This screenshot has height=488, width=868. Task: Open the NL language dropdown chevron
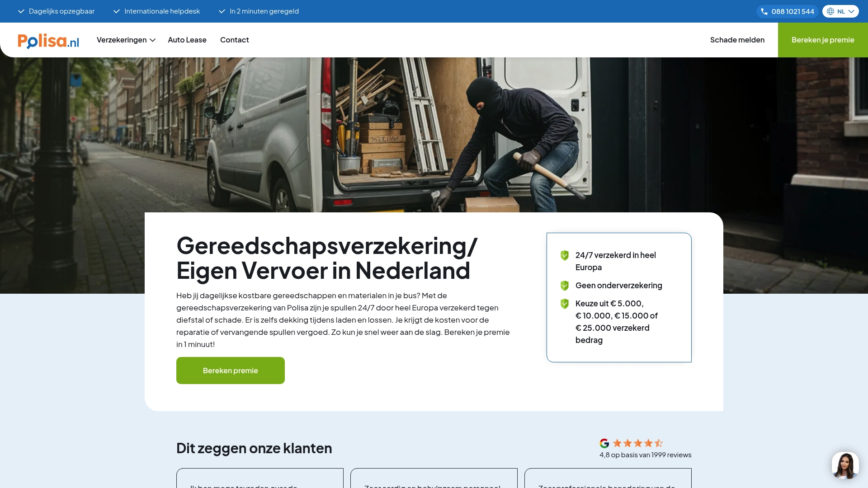pos(851,11)
